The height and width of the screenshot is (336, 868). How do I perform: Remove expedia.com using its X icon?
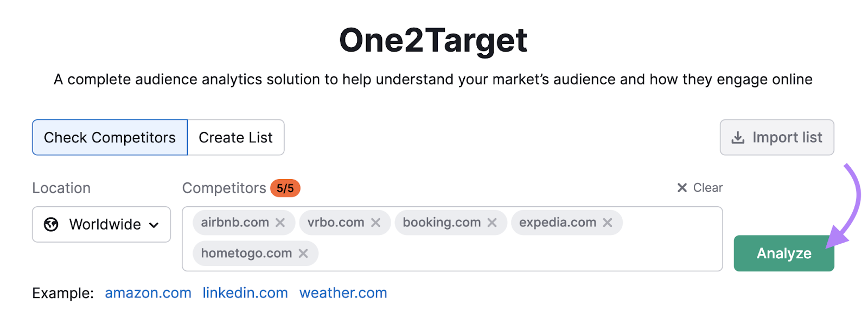coord(607,222)
